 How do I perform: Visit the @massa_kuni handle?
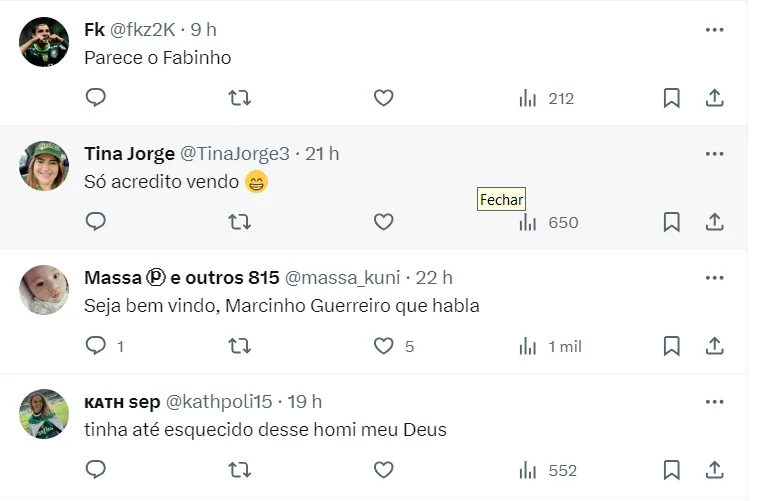click(343, 278)
